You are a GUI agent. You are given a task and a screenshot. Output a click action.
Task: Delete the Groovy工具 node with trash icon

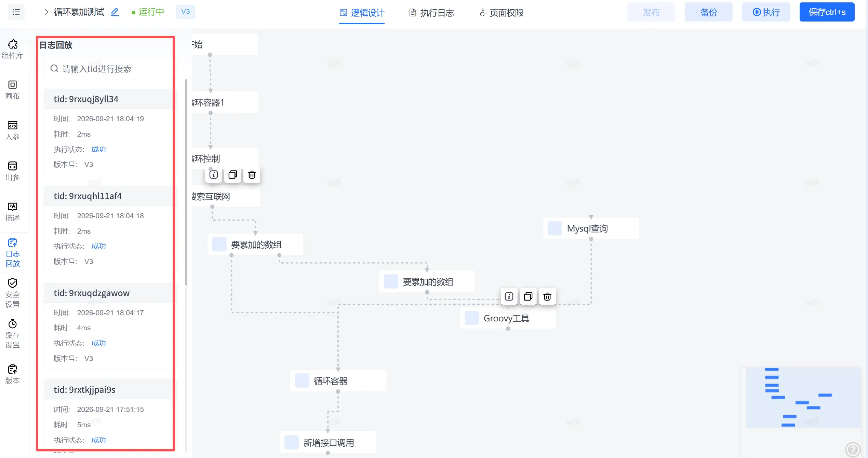point(547,296)
